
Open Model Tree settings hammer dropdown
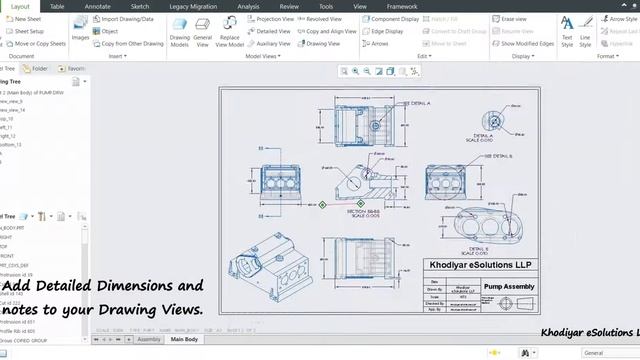point(51,216)
